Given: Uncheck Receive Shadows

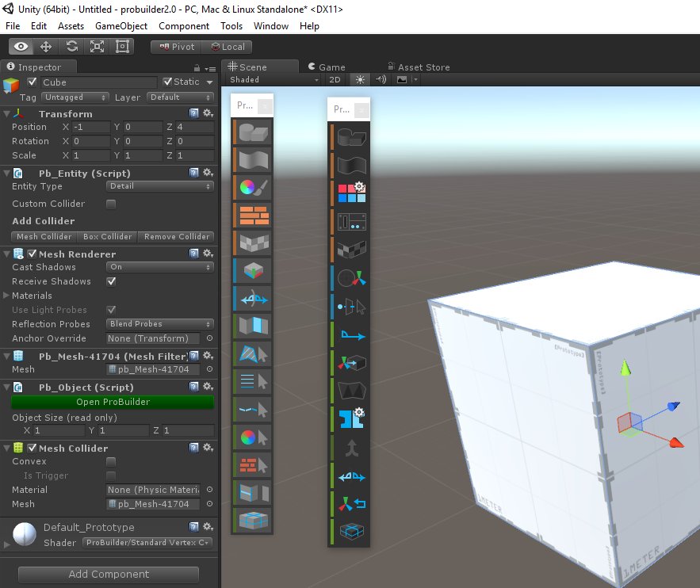Looking at the screenshot, I should pyautogui.click(x=111, y=281).
